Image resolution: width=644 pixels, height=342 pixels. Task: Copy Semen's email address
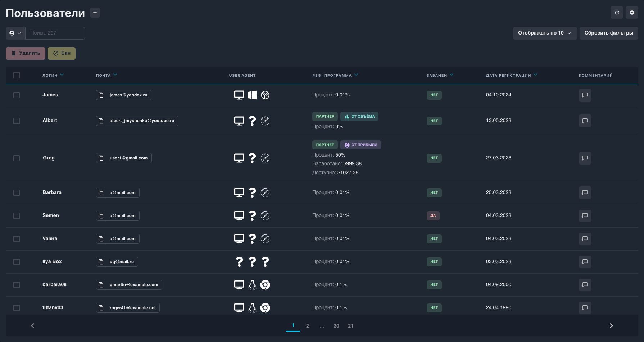(101, 216)
